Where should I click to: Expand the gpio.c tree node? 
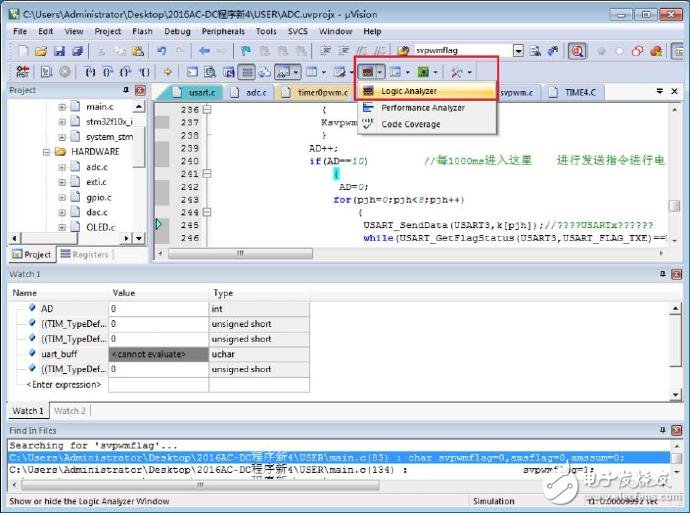[x=62, y=197]
